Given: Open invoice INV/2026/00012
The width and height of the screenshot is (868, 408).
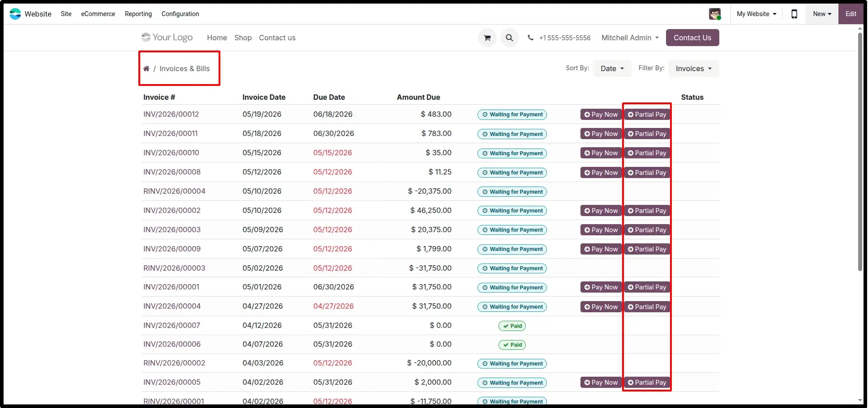Looking at the screenshot, I should click(171, 115).
